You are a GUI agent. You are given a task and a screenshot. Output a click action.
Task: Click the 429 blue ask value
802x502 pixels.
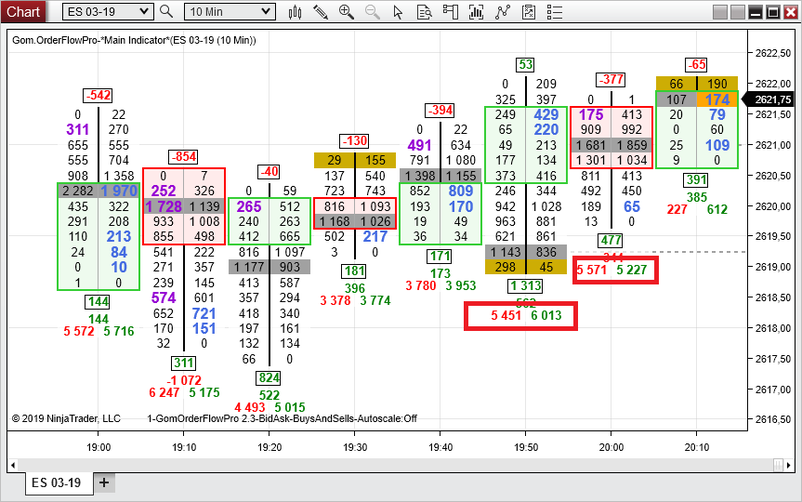pos(546,115)
